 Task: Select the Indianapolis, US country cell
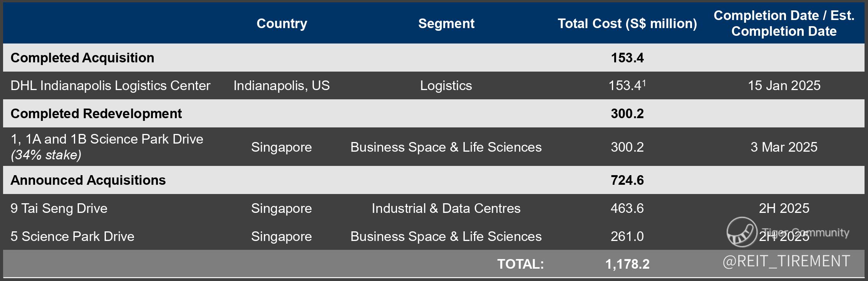coord(282,85)
